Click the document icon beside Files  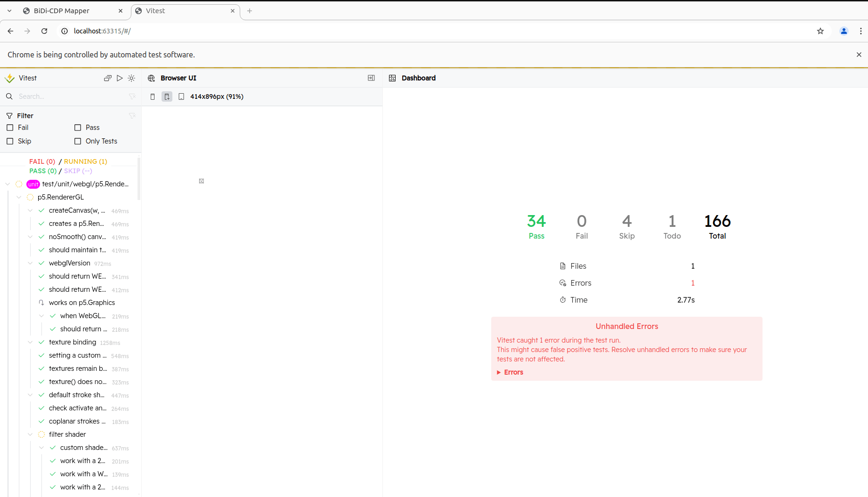point(563,266)
